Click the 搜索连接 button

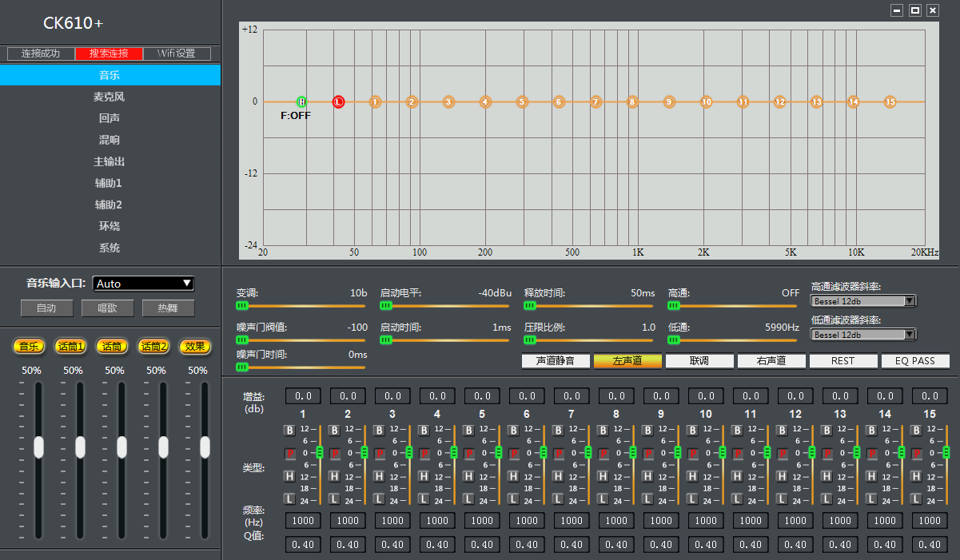point(110,54)
